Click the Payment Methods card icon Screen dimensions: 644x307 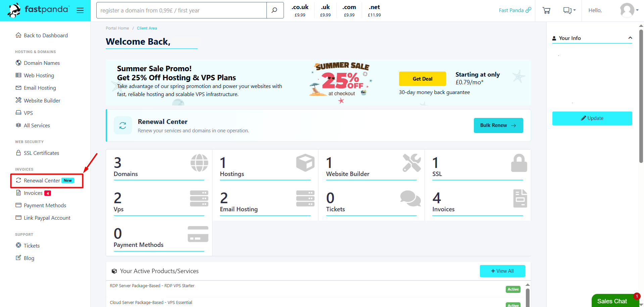point(198,234)
